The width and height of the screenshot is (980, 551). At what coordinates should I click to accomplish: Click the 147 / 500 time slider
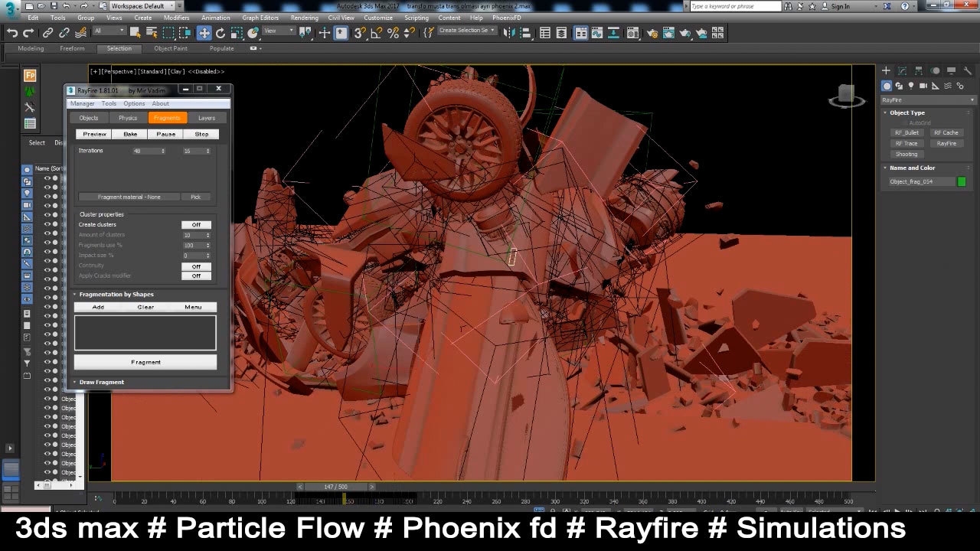click(335, 487)
